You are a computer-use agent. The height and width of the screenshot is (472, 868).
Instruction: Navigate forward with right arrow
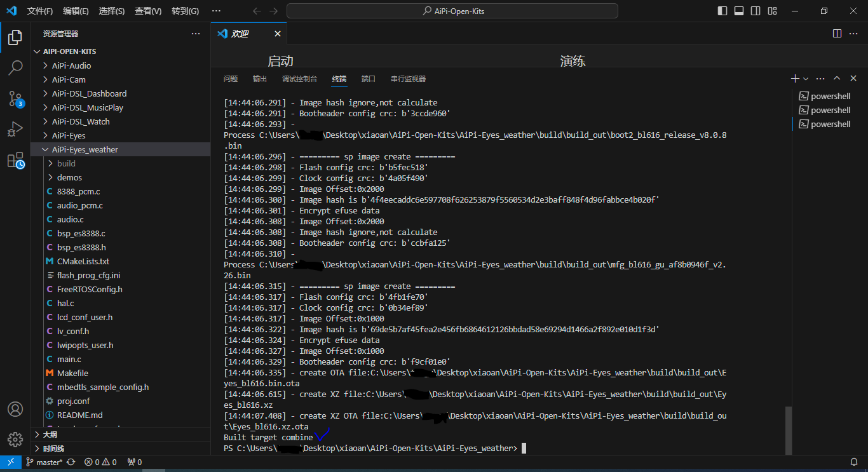[273, 11]
